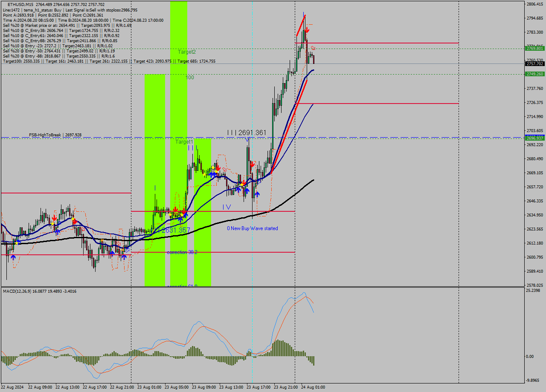Click the 0 New Buy Wave started annotation
This screenshot has width=546, height=392.
tap(253, 228)
